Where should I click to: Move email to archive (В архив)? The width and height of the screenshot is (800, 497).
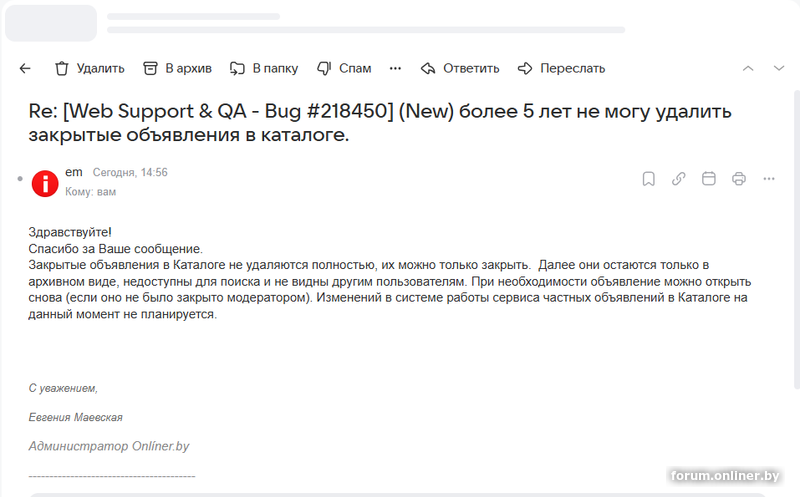point(177,69)
